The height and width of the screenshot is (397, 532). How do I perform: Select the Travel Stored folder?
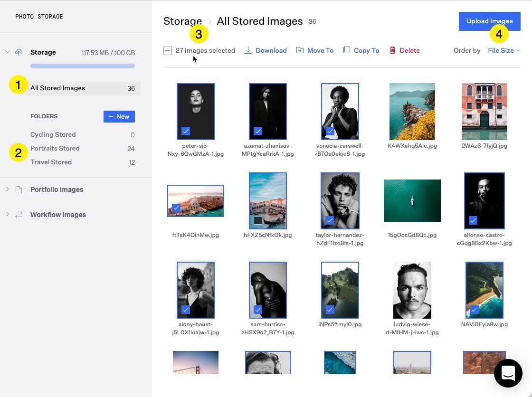coord(51,162)
